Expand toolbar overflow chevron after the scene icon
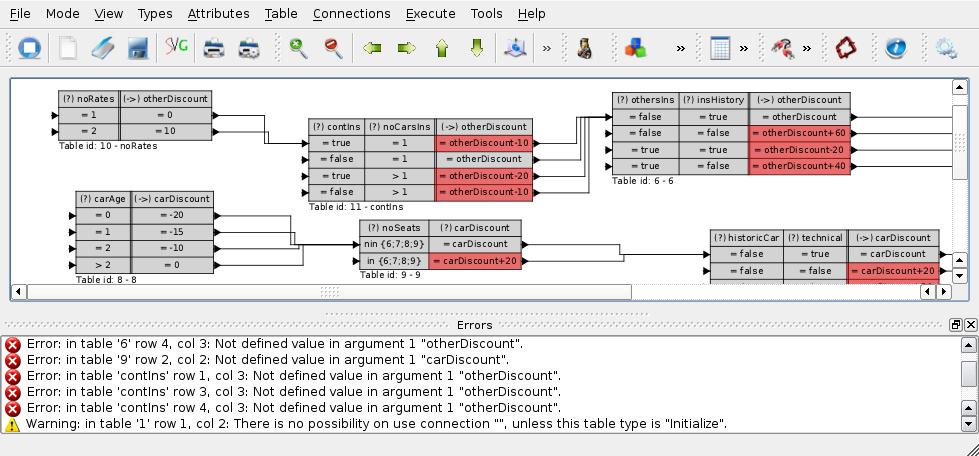Viewport: 979px width, 456px height. point(547,48)
